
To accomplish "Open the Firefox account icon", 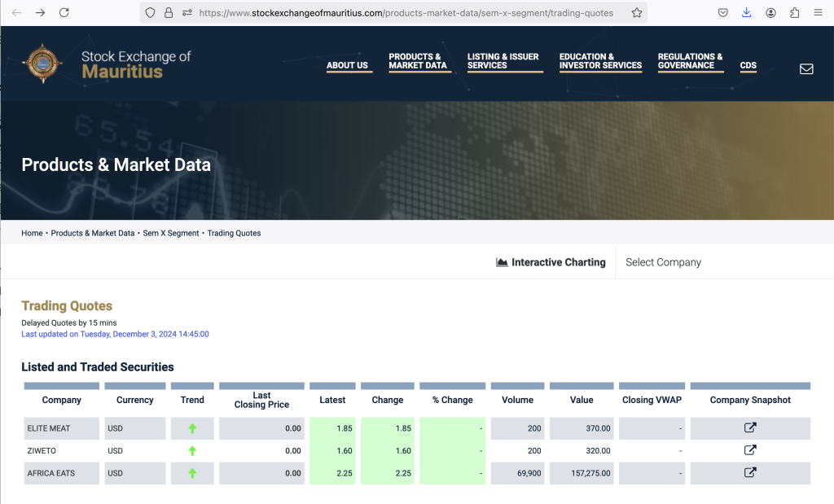I will (770, 13).
